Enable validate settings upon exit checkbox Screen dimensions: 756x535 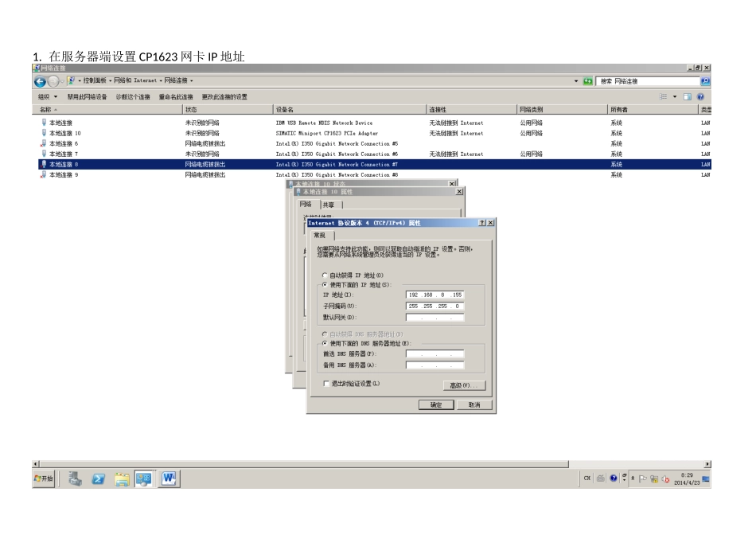point(326,384)
